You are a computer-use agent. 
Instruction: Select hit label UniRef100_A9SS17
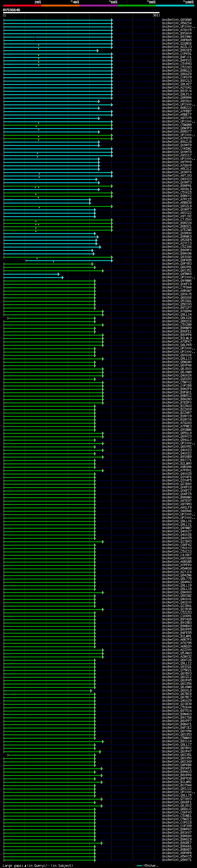177,155
